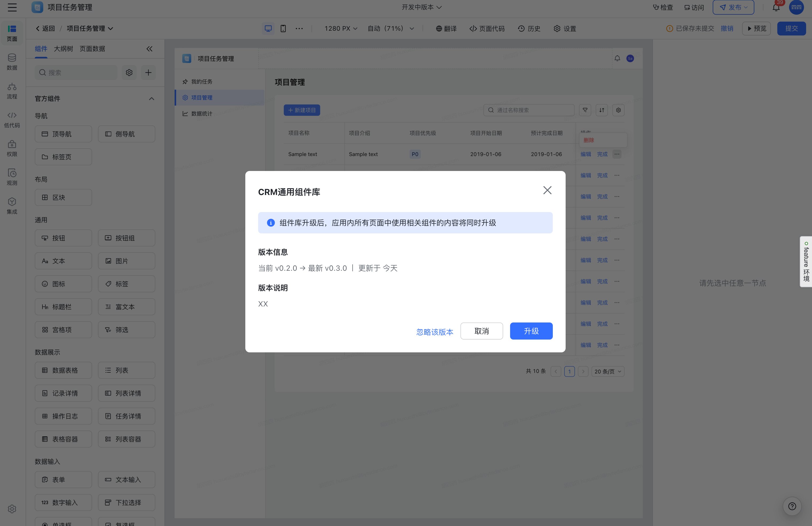The width and height of the screenshot is (812, 526).
Task: Select the 数据表格 component
Action: coord(63,370)
